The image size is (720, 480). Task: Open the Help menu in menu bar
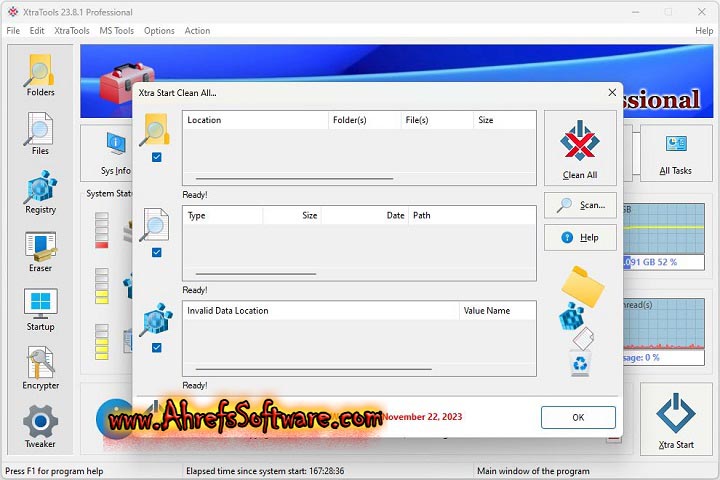704,31
